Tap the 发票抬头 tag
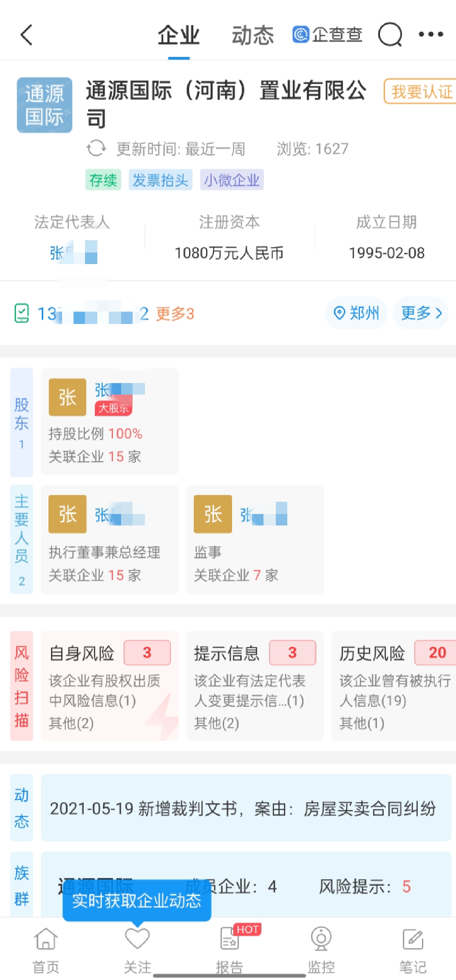This screenshot has width=456, height=980. click(160, 180)
